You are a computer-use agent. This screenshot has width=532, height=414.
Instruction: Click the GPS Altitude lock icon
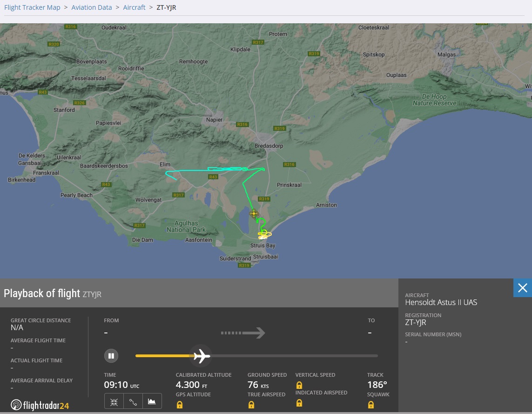point(180,405)
